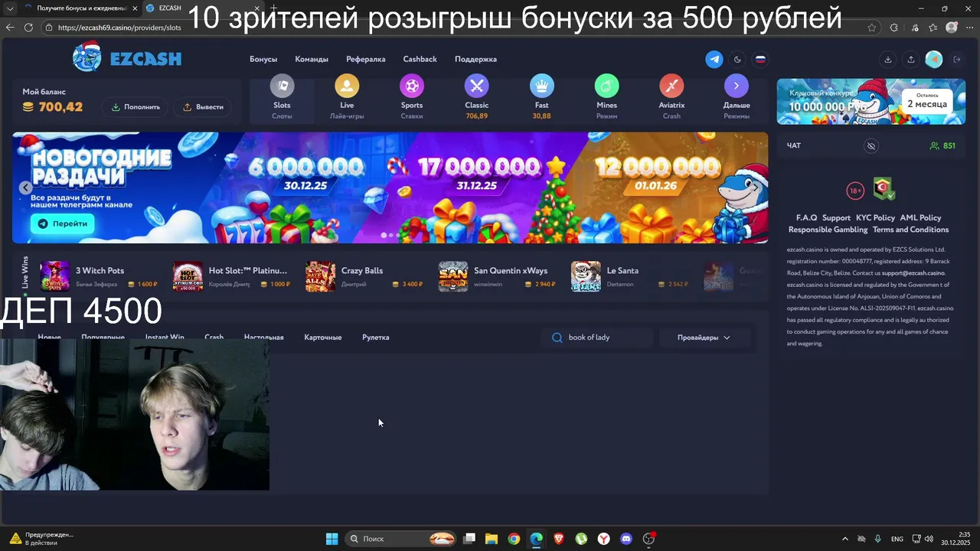Viewport: 980px width, 551px height.
Task: Open the Terms and Conditions link
Action: (910, 230)
